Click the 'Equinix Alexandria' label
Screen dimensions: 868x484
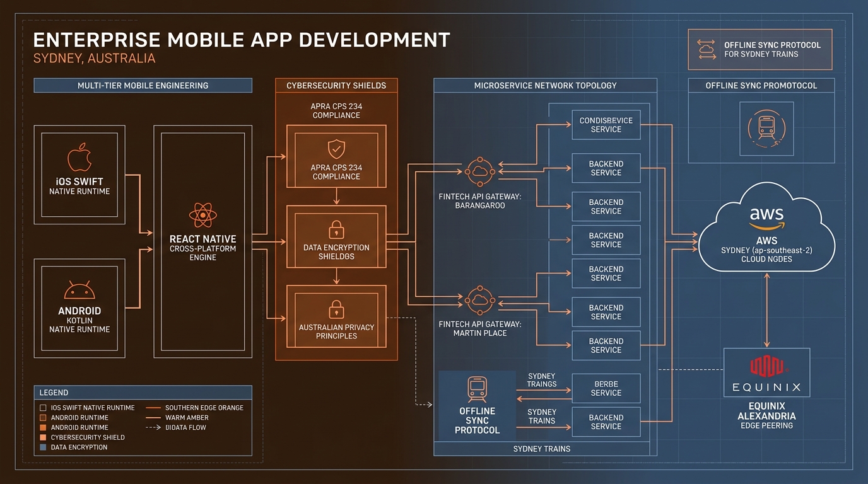pyautogui.click(x=766, y=412)
